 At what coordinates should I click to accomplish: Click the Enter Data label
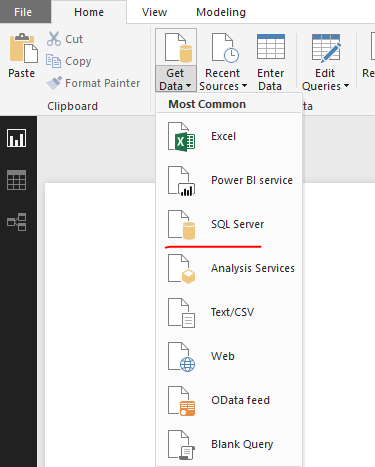pyautogui.click(x=270, y=79)
